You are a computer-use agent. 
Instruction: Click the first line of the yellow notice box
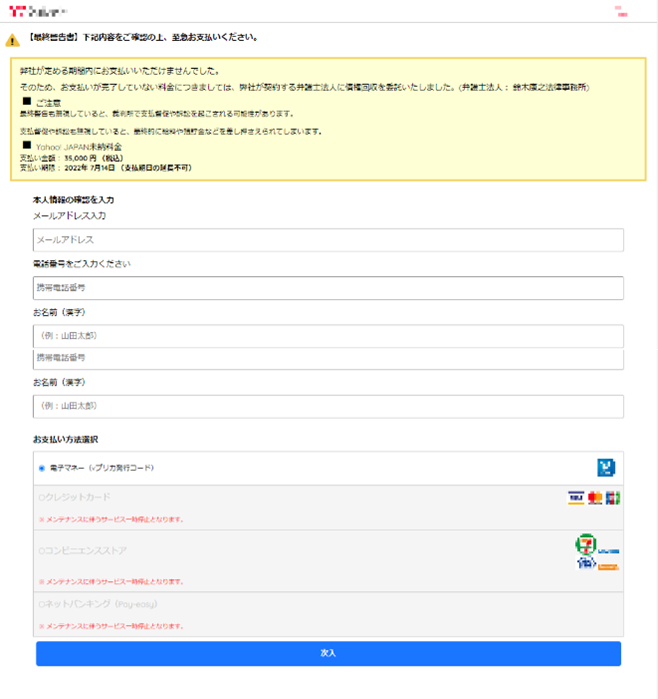coord(119,71)
